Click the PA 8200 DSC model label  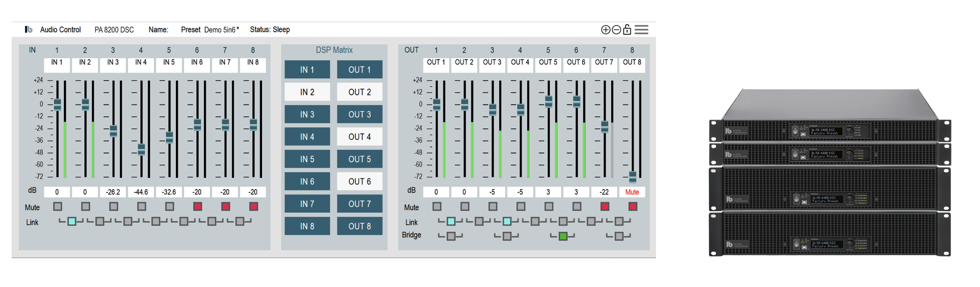pyautogui.click(x=114, y=30)
